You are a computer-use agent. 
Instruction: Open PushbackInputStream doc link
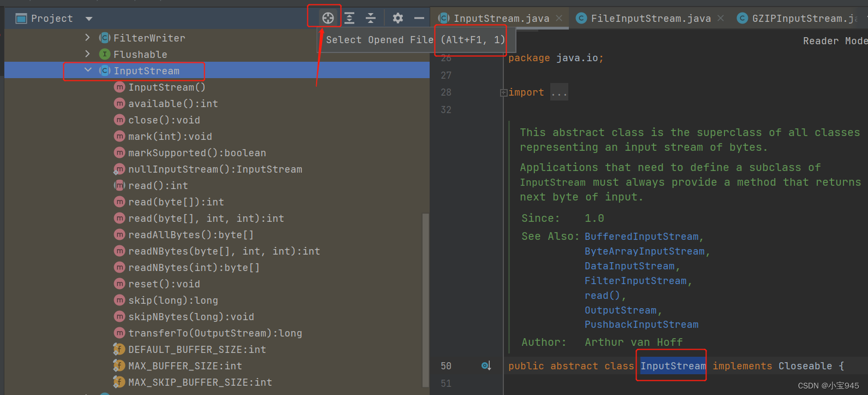point(641,325)
